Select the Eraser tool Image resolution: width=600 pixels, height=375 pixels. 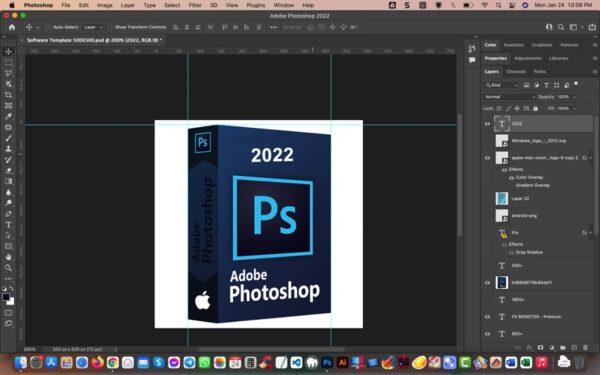coord(8,171)
